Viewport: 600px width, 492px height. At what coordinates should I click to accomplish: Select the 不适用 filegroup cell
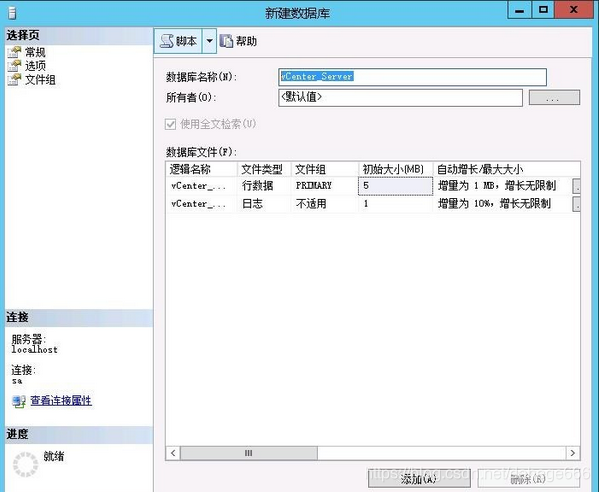tap(324, 204)
